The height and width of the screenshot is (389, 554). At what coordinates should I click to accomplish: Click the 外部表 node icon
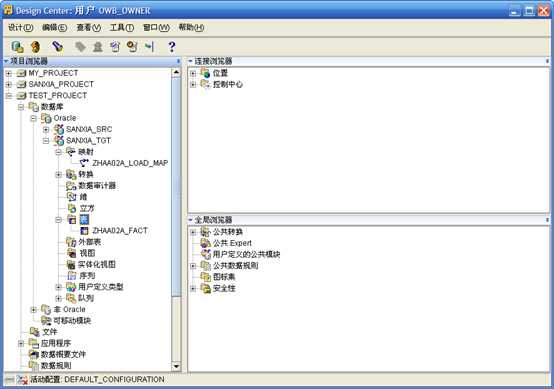coord(71,242)
